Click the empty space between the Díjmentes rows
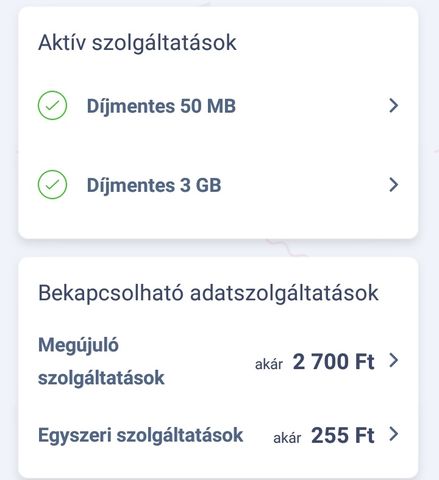 (218, 145)
